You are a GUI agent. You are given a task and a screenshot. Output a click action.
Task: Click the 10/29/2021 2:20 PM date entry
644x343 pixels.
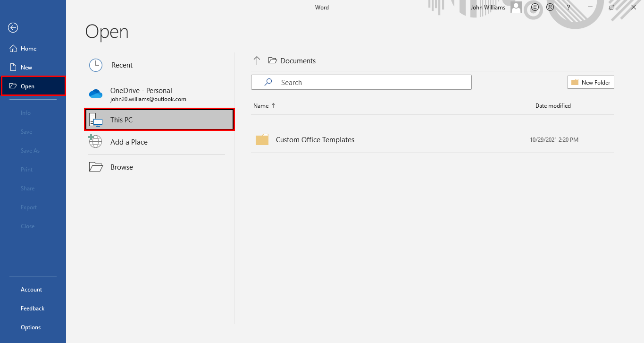(554, 140)
